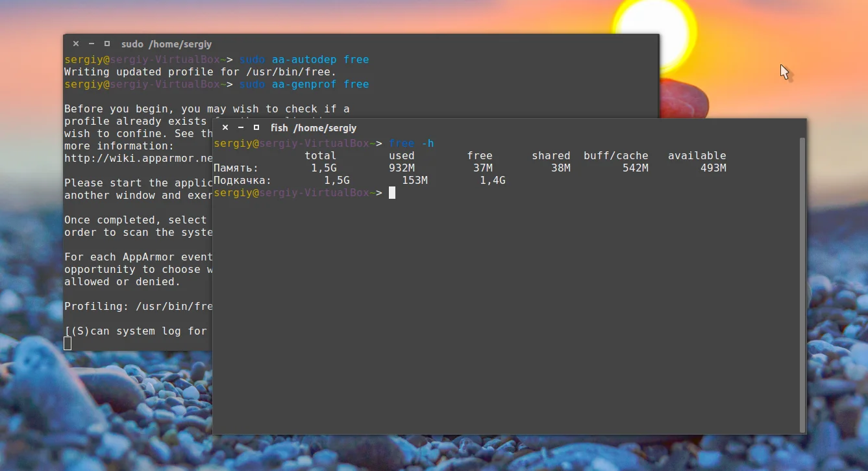Click the 'available' column header
Viewport: 868px width, 471px height.
point(697,156)
